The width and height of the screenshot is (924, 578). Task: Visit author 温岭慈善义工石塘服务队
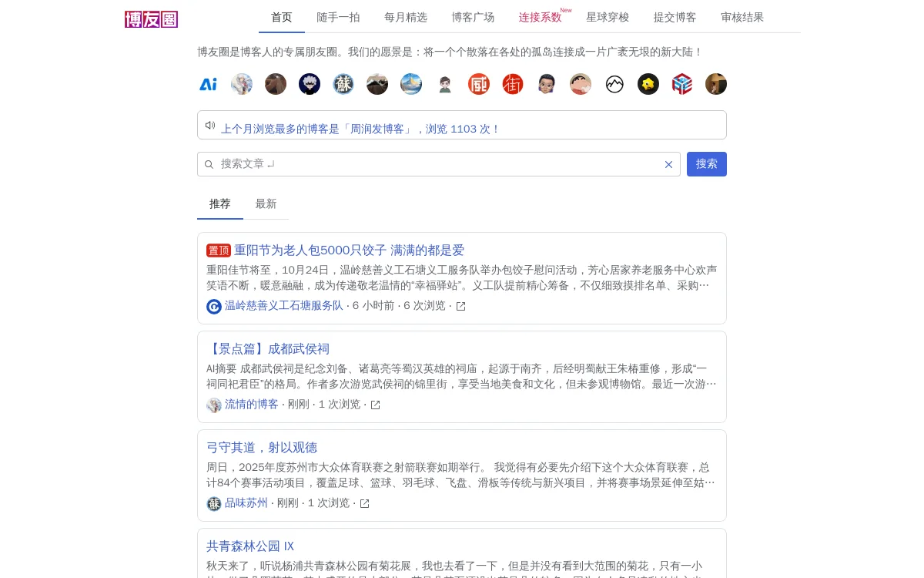tap(283, 305)
